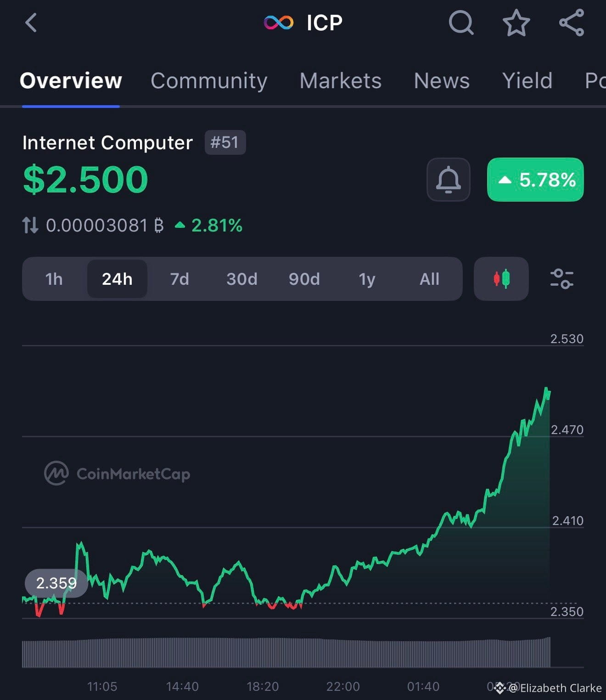
Task: Tap the Internet Computer name
Action: click(107, 142)
